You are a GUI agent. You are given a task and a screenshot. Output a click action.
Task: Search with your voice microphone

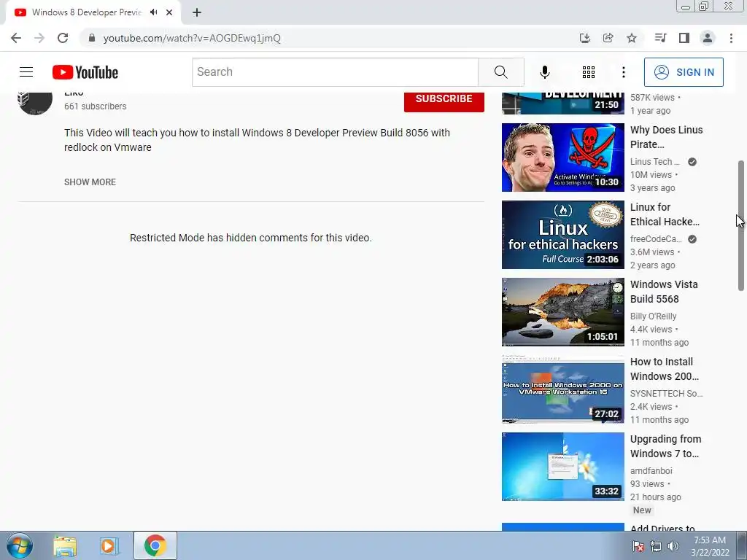pyautogui.click(x=544, y=72)
